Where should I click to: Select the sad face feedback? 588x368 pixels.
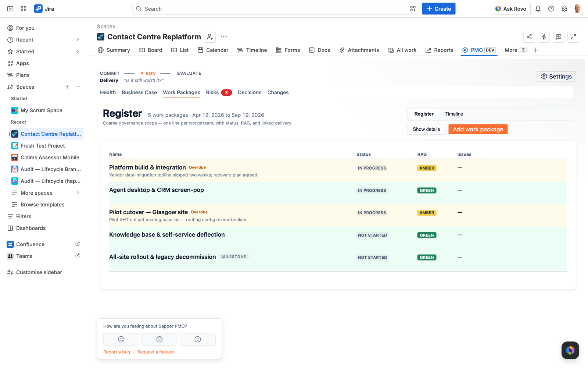tap(121, 339)
